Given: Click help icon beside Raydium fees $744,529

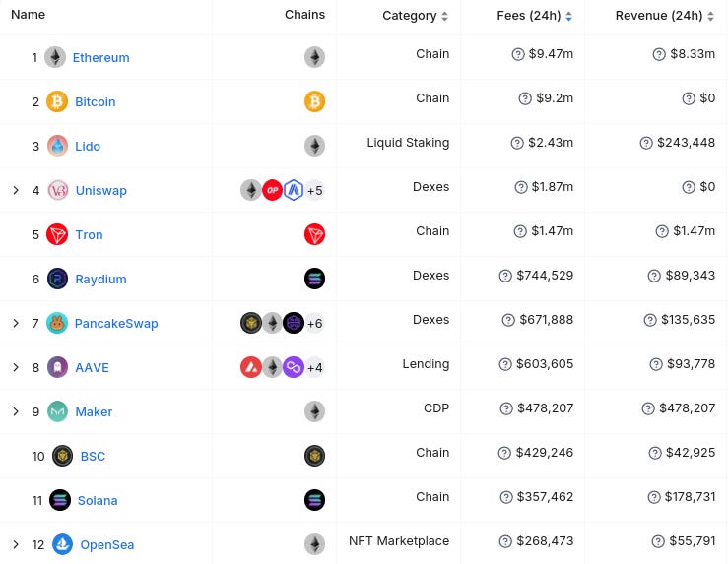Looking at the screenshot, I should point(505,276).
